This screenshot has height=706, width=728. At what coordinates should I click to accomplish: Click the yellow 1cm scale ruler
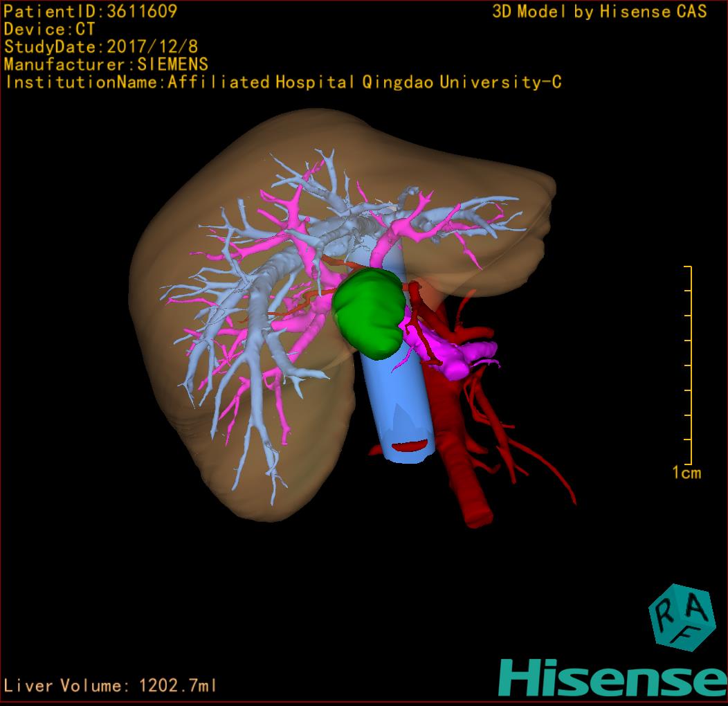(x=689, y=365)
